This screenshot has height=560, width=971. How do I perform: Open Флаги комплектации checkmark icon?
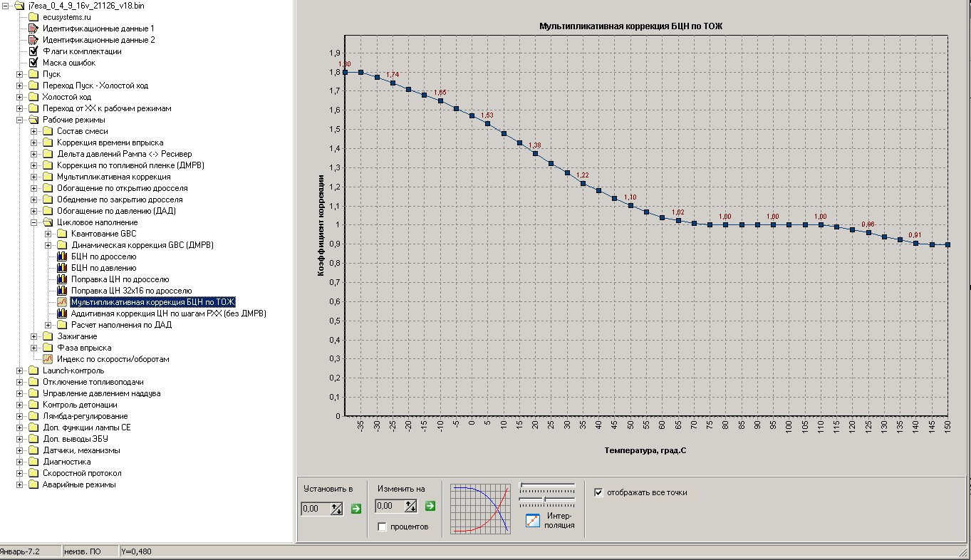33,51
